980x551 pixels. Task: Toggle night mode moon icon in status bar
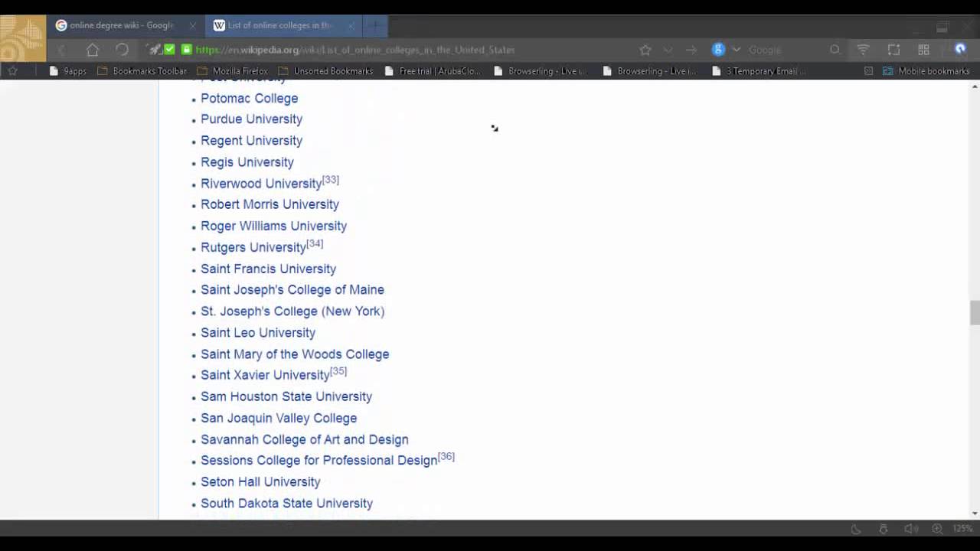856,529
